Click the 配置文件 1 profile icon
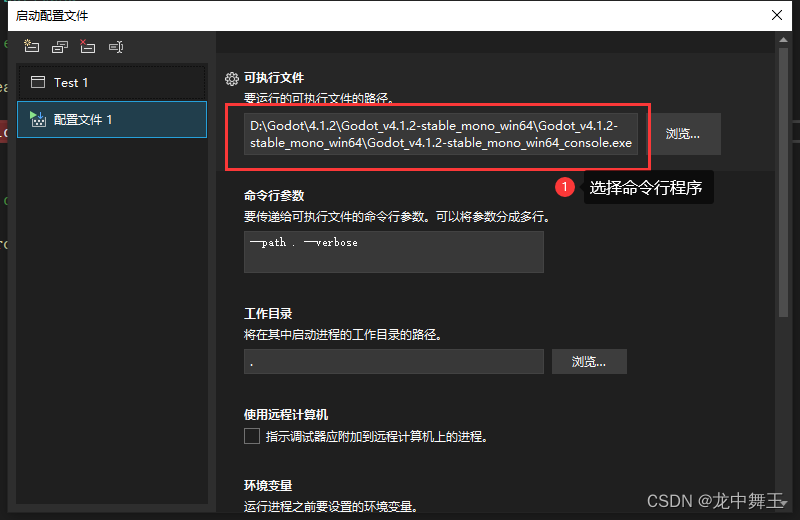 38,119
